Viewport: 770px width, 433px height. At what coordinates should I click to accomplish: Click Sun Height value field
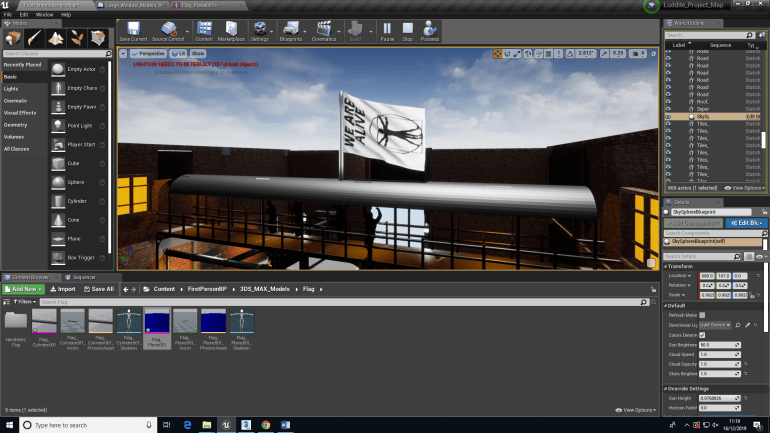(719, 398)
